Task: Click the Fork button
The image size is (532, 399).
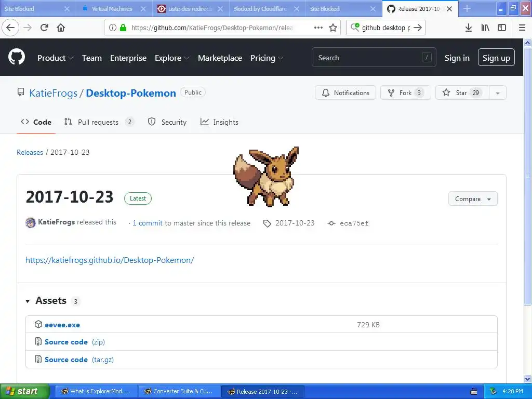Action: pyautogui.click(x=405, y=92)
